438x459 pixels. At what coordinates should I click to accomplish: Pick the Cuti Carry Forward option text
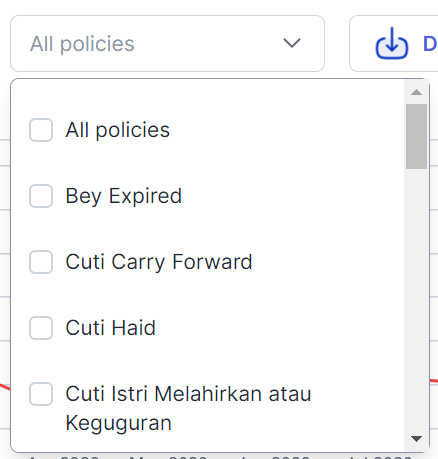point(159,262)
